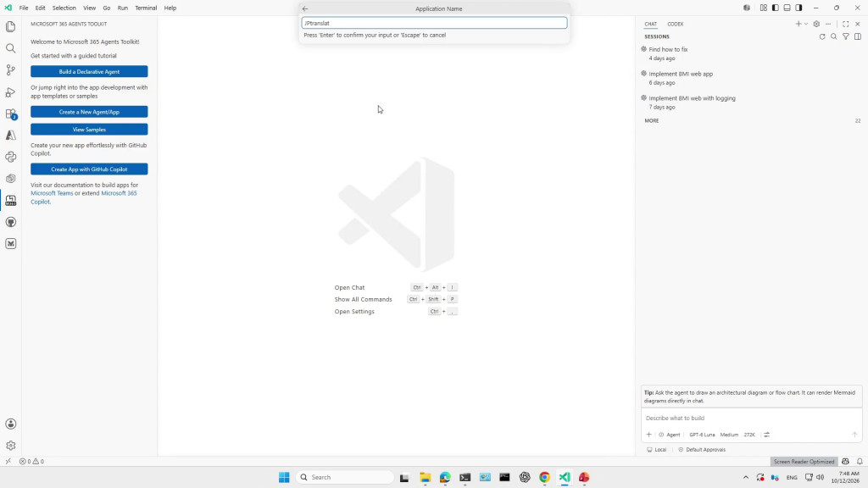Toggle the primary side bar visibility
Screen dimensions: 868x488
[776, 8]
